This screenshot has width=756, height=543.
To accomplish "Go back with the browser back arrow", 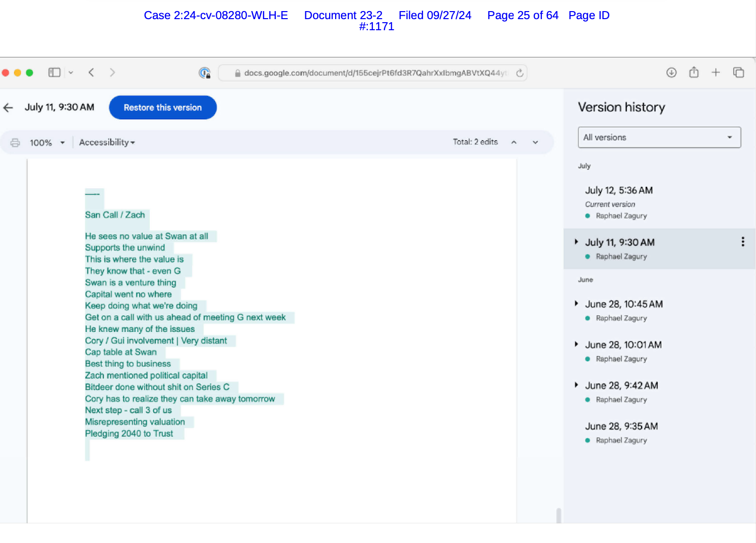I will [91, 73].
